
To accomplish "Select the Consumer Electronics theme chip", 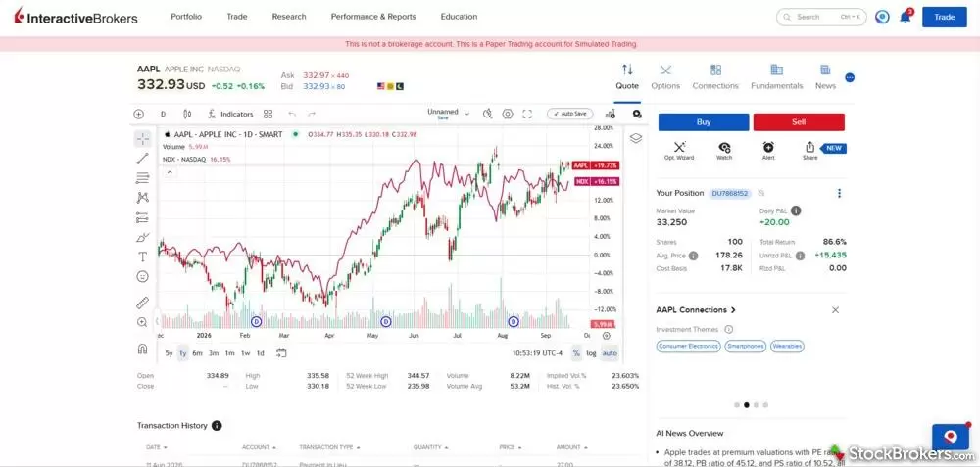I will coord(689,346).
